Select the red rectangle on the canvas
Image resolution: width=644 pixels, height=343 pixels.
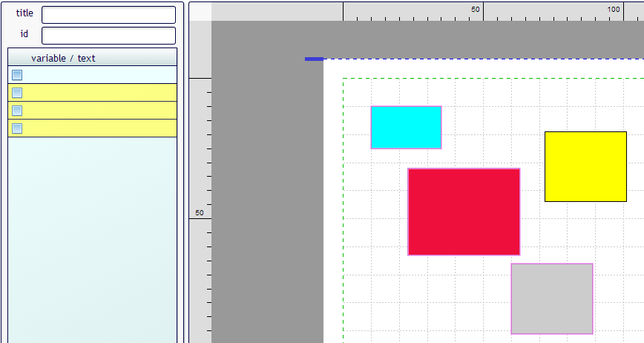click(464, 212)
